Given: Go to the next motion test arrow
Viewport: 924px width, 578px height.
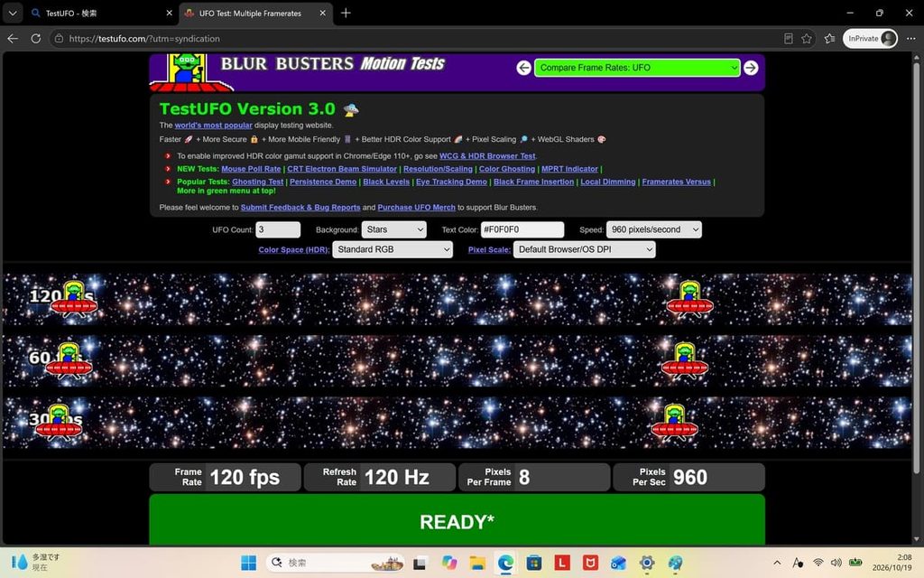Looking at the screenshot, I should coord(751,68).
